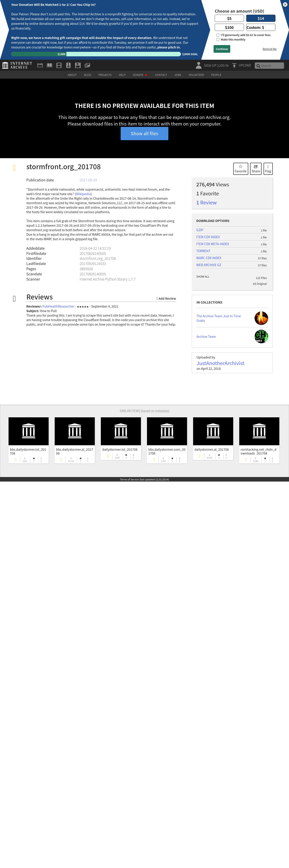
Task: Open the VOLUNTEER menu item
Action: pos(196,75)
